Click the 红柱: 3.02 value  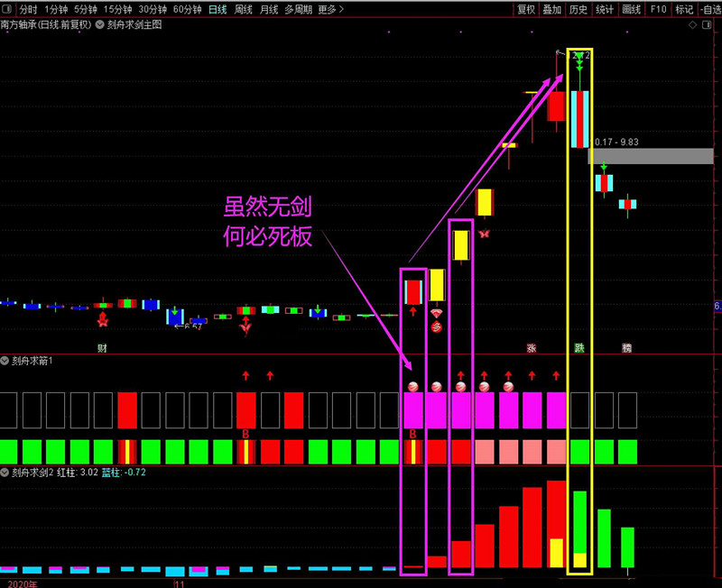coord(78,472)
